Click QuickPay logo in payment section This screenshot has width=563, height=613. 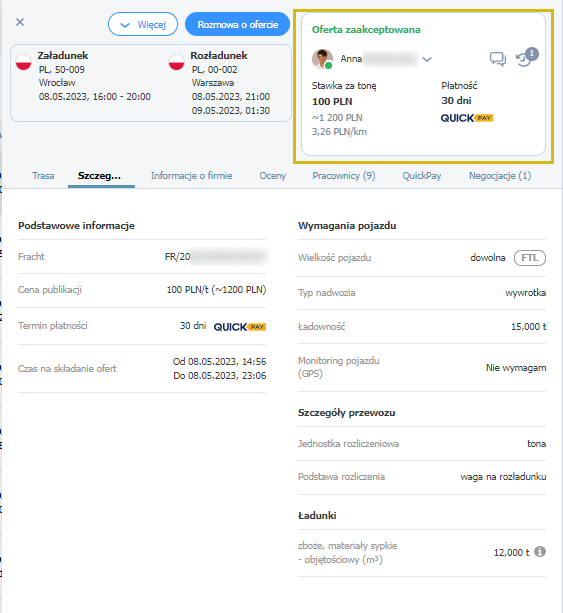(467, 118)
